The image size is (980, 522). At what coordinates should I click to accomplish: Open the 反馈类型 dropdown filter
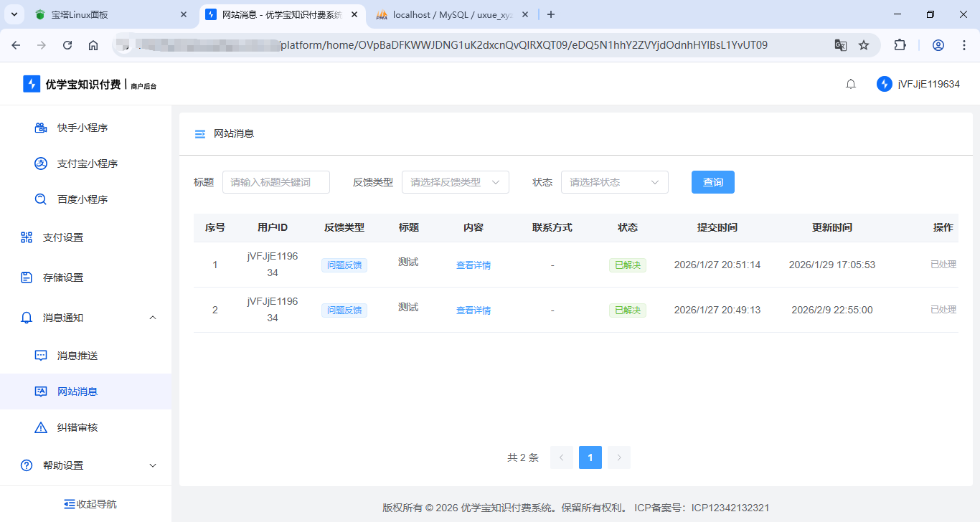pos(455,182)
